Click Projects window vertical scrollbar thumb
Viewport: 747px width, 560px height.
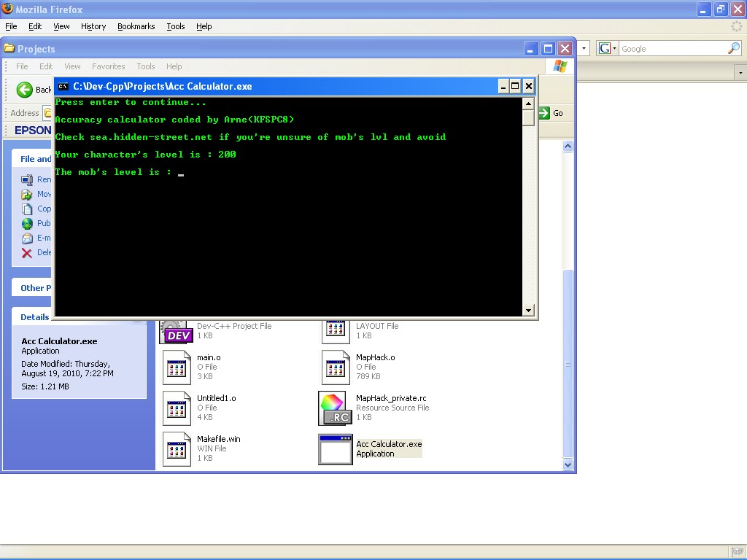pos(568,363)
